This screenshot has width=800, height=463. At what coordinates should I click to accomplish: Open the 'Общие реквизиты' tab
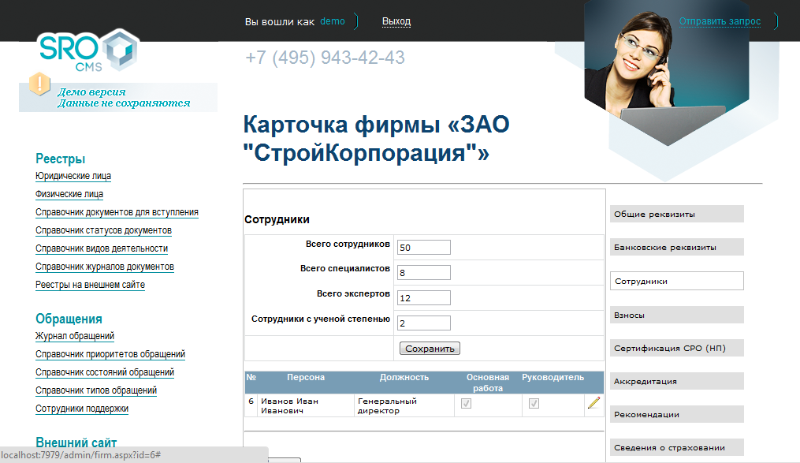coord(676,214)
